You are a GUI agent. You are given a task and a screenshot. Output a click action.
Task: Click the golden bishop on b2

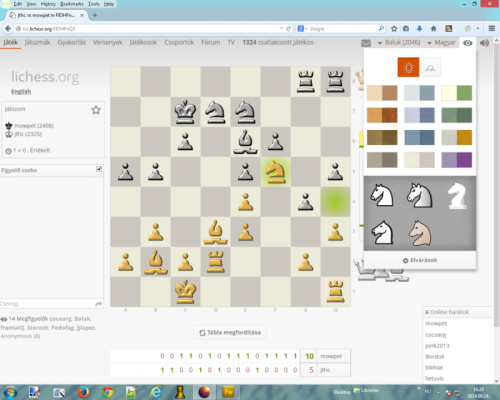pyautogui.click(x=155, y=262)
